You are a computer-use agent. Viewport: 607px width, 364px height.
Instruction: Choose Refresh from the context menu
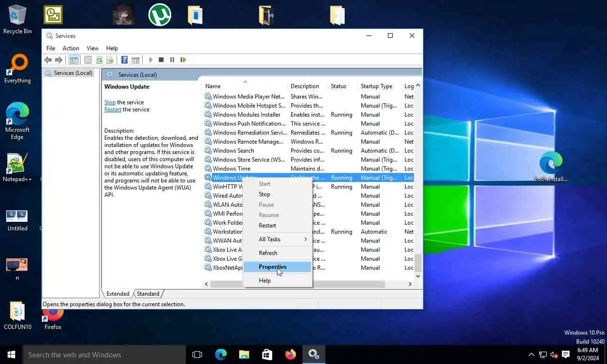(277, 253)
